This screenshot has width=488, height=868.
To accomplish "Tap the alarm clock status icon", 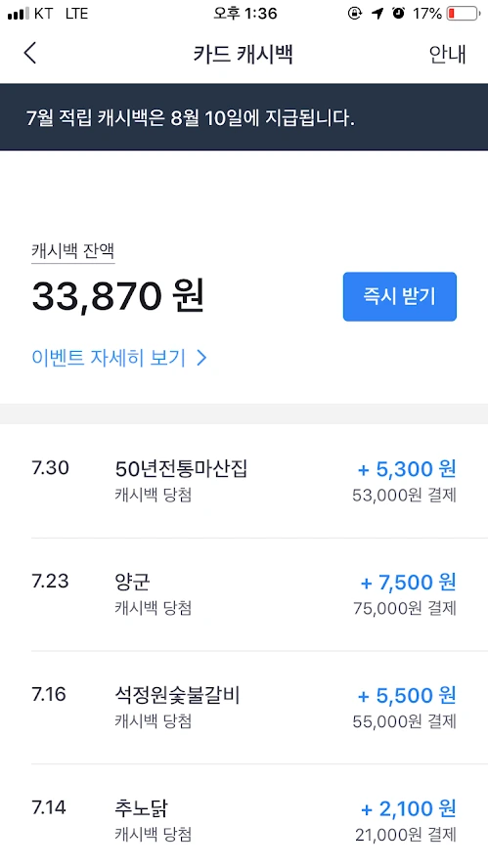I will pyautogui.click(x=398, y=14).
